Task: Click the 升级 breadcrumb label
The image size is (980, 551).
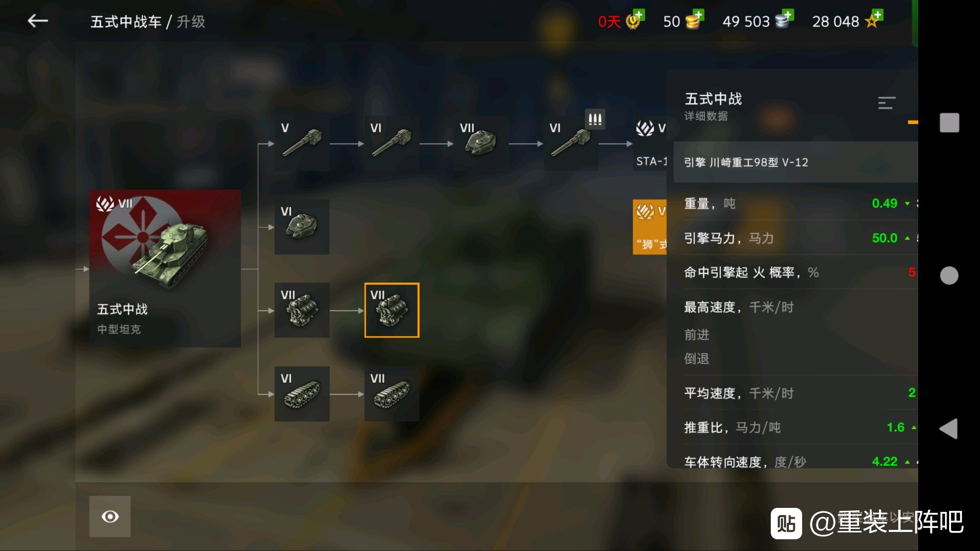Action: point(191,22)
